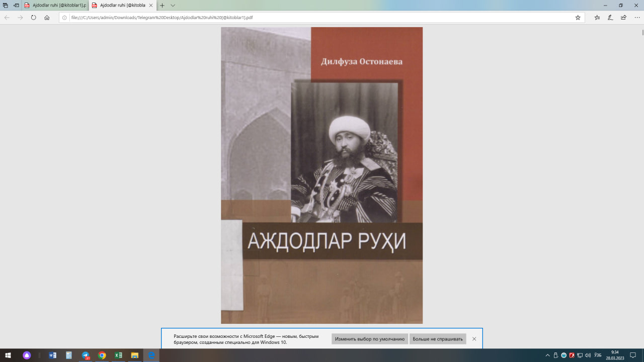Click "Больше не спрашивать" button
This screenshot has height=362, width=644.
(x=438, y=339)
